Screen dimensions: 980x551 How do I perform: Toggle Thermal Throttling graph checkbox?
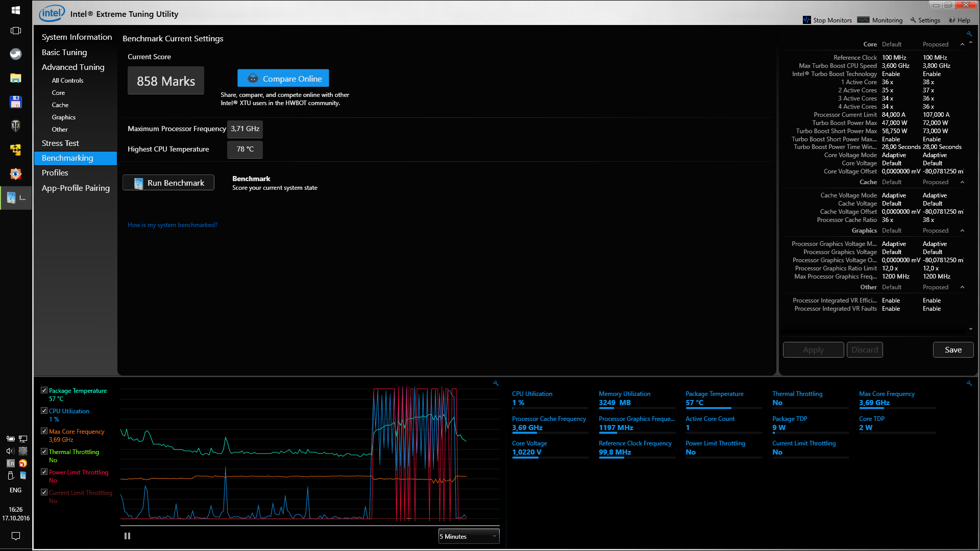point(44,452)
